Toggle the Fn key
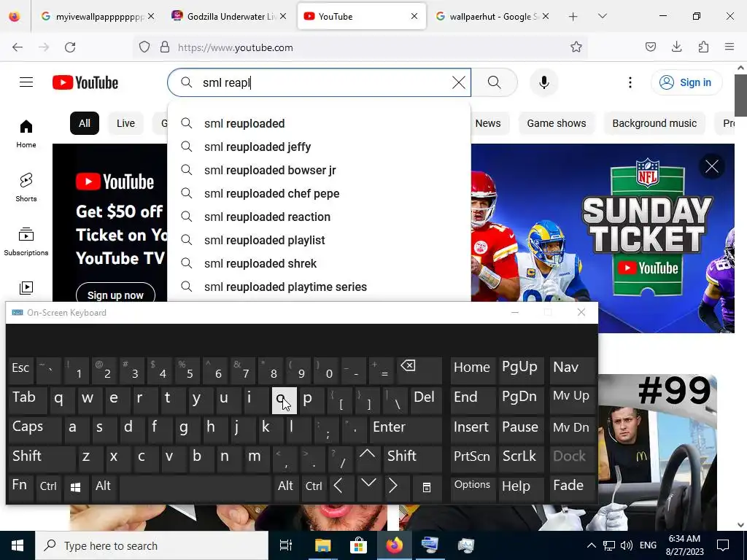Screen dimensions: 747x560 pyautogui.click(x=20, y=486)
